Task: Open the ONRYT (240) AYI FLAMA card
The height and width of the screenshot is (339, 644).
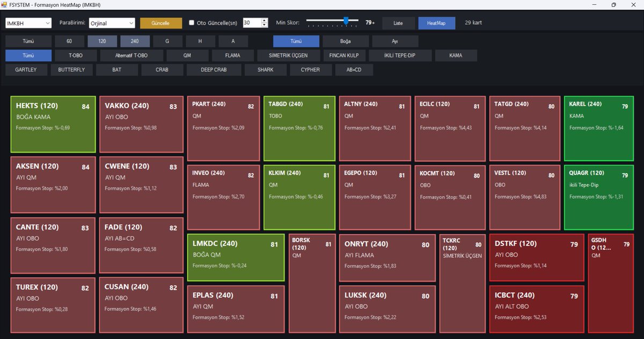Action: 387,258
